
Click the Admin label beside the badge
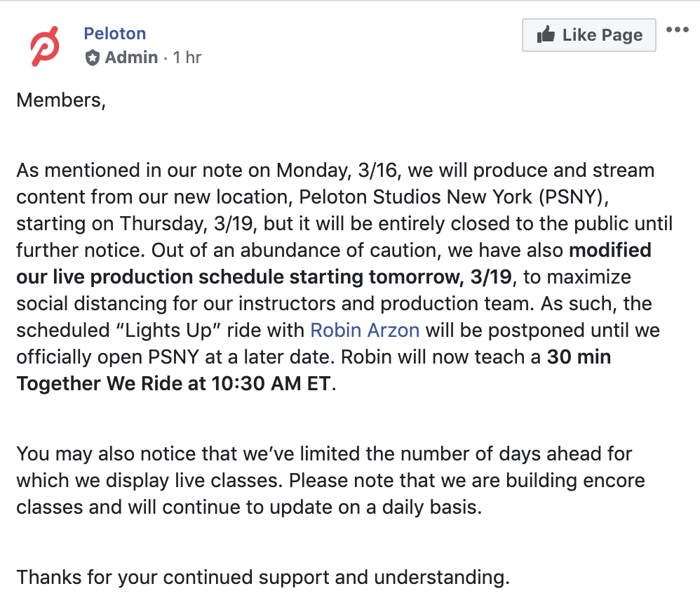pyautogui.click(x=131, y=58)
